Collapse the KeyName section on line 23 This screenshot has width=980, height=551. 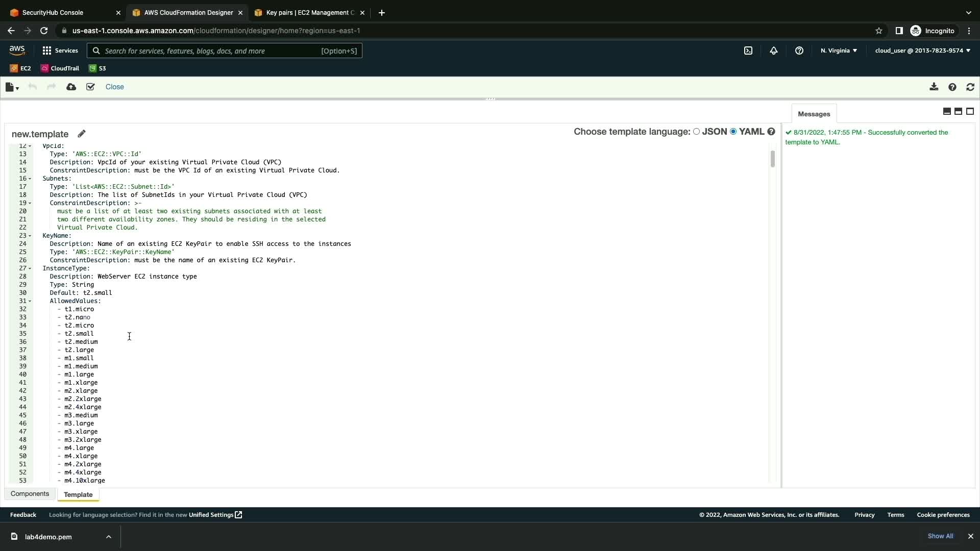[30, 236]
